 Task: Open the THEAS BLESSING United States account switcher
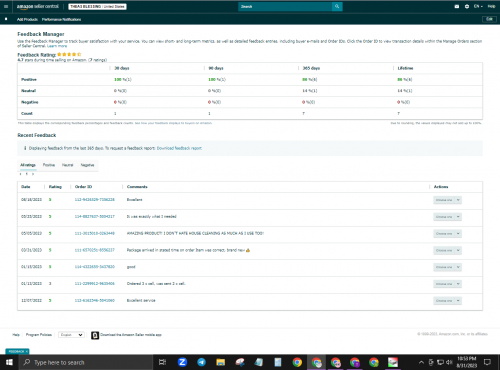coord(97,6)
